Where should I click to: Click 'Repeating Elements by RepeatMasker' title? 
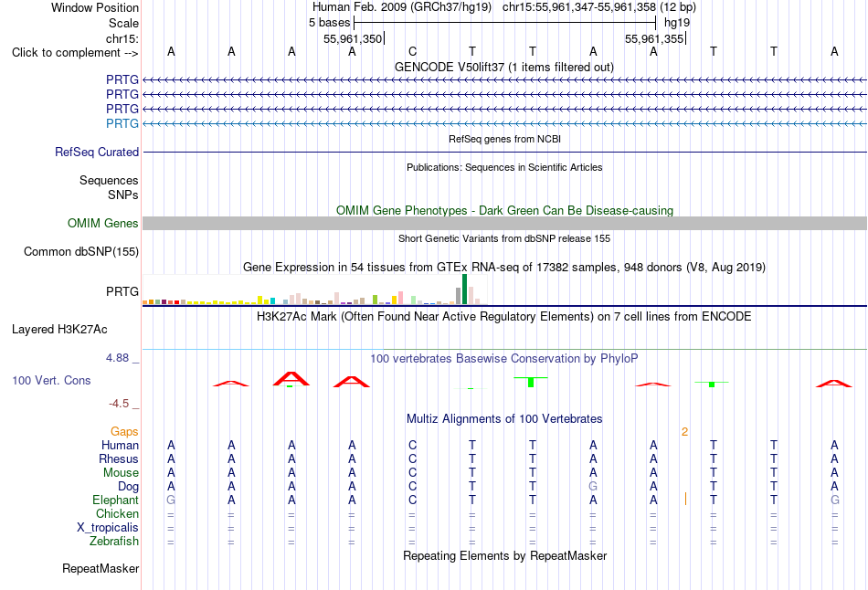[504, 556]
